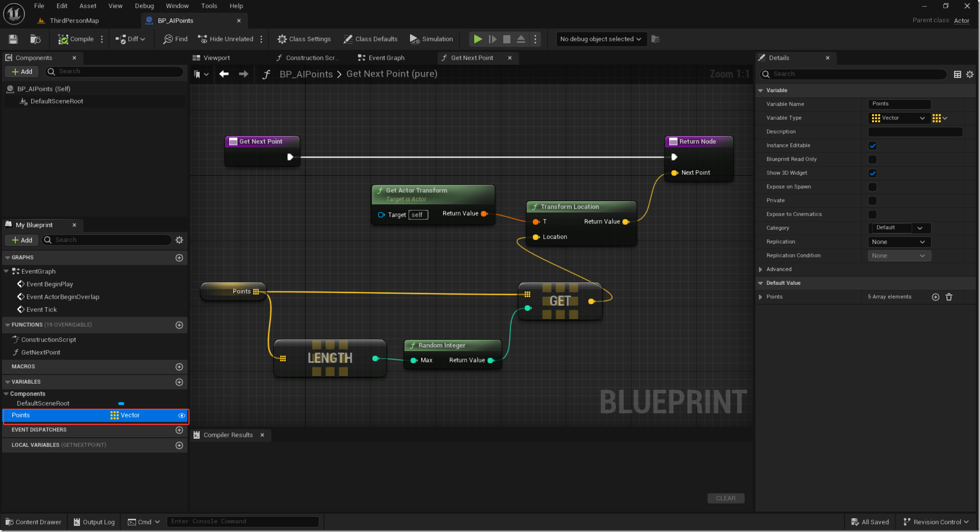Open play mode options three-dot menu
980x532 pixels.
pos(535,39)
